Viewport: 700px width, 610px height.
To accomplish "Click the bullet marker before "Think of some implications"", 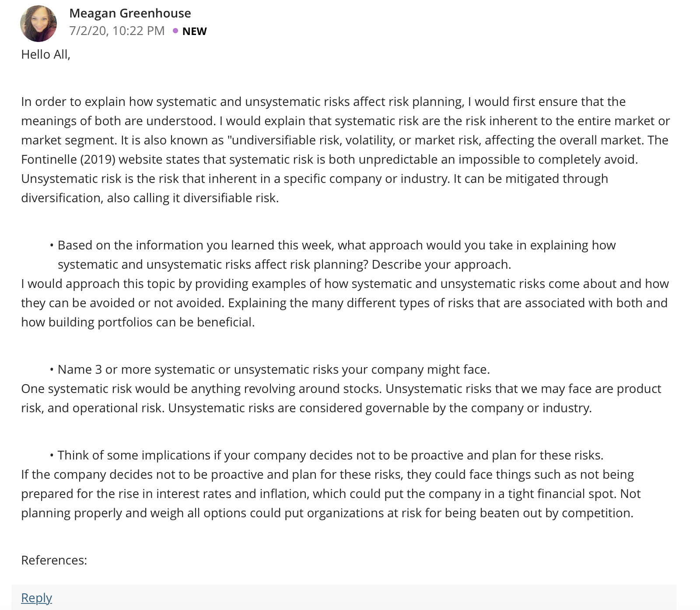I will click(52, 455).
